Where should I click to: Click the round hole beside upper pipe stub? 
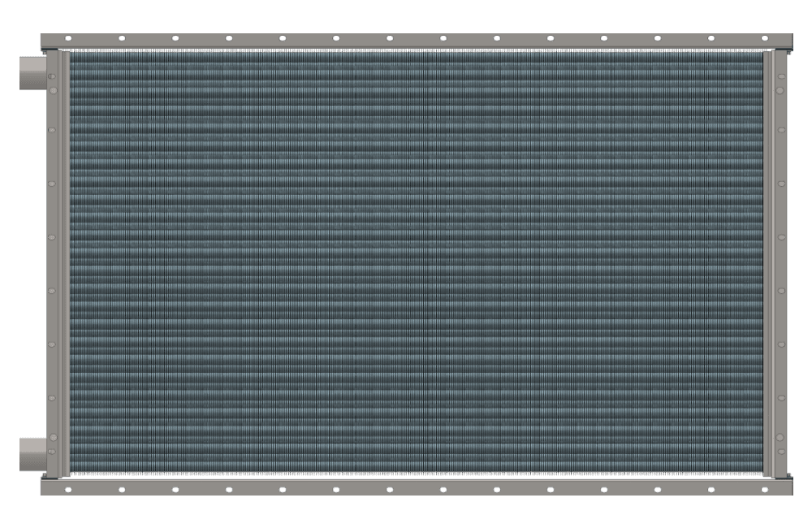coord(52,76)
